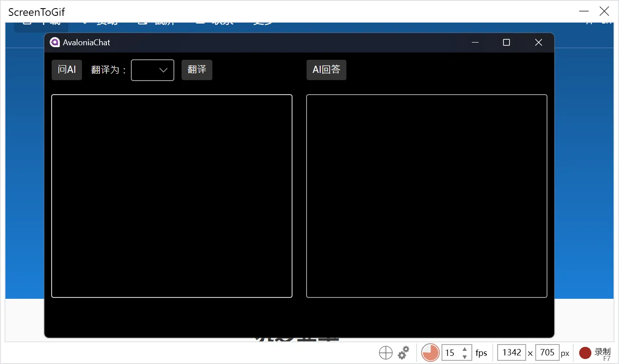Screen dimensions: 619x364
Task: Maximize the AvaloniaChat window
Action: (506, 42)
